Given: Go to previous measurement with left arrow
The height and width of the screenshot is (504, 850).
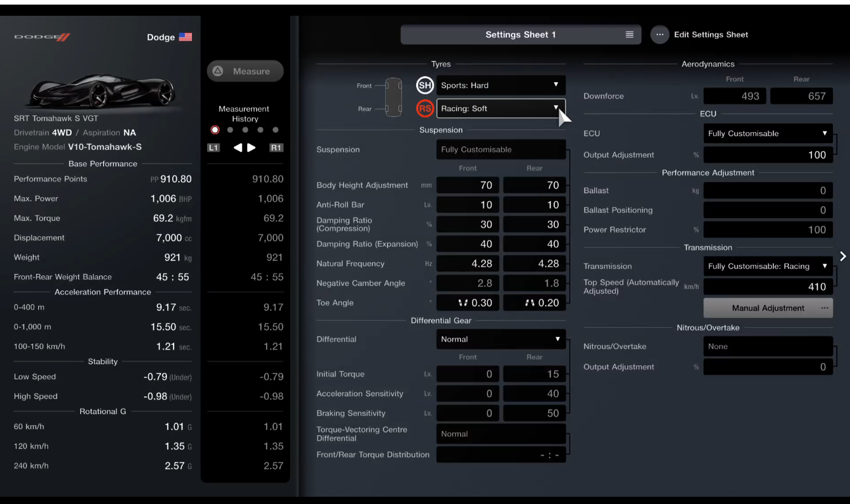Looking at the screenshot, I should [x=238, y=148].
